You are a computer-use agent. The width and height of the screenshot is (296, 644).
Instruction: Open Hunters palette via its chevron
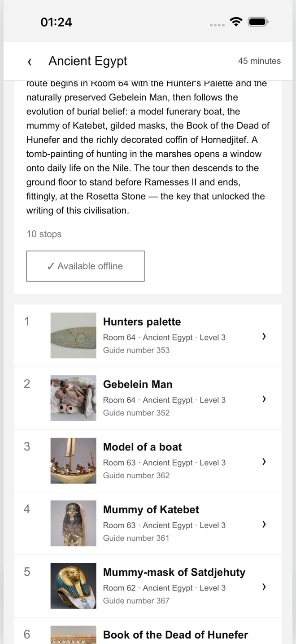point(264,336)
